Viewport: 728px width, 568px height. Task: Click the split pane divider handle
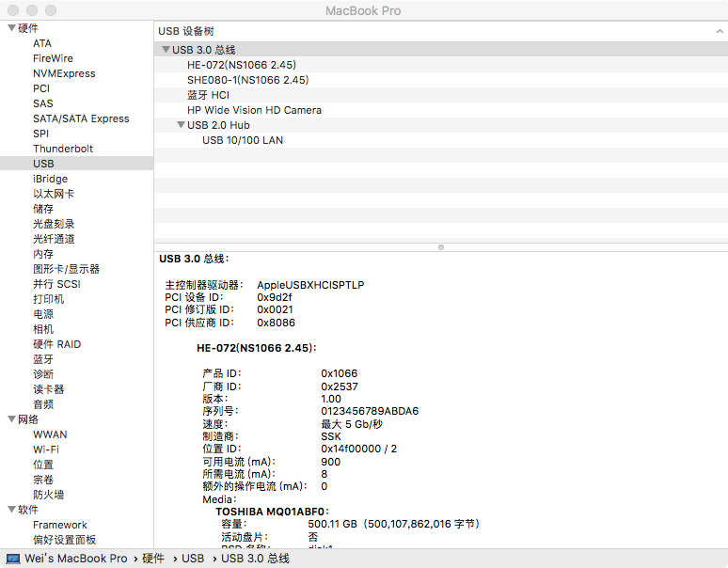(x=441, y=246)
